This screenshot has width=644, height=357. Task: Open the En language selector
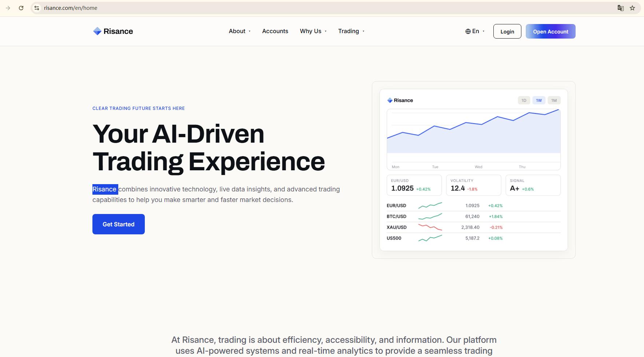(475, 31)
